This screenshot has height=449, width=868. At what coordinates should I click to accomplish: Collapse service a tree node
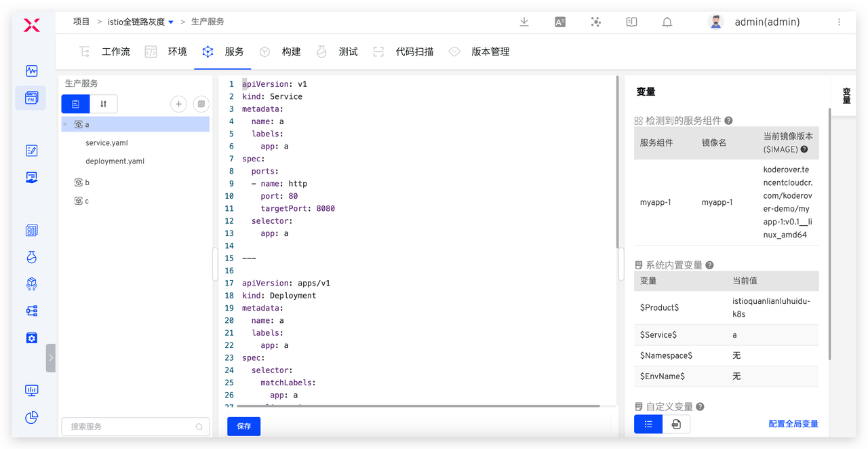pyautogui.click(x=65, y=125)
